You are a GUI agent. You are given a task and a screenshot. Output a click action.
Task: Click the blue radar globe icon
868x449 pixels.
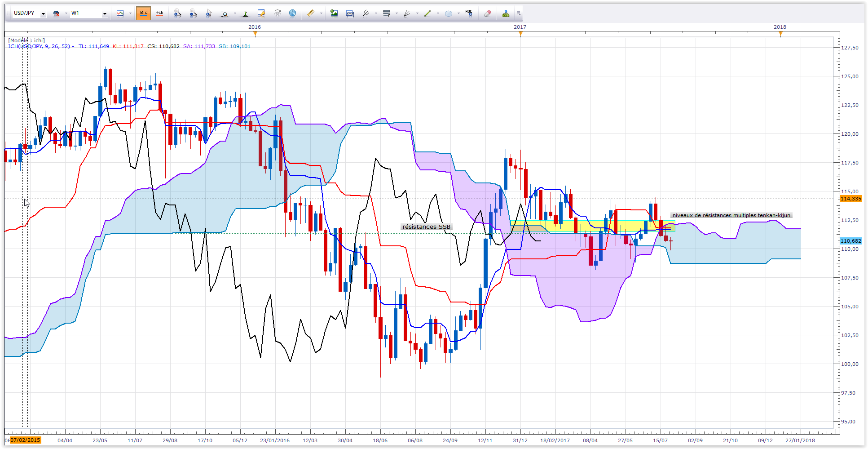[x=292, y=13]
